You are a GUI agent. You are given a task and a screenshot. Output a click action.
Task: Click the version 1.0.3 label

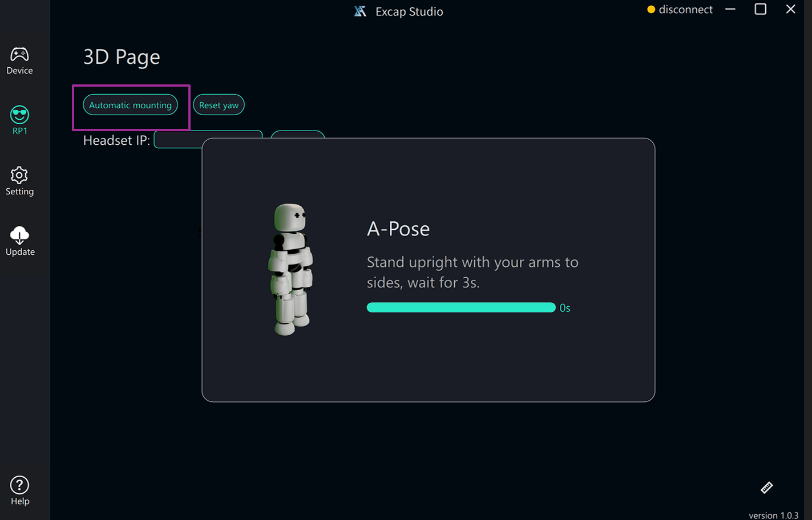pos(773,515)
